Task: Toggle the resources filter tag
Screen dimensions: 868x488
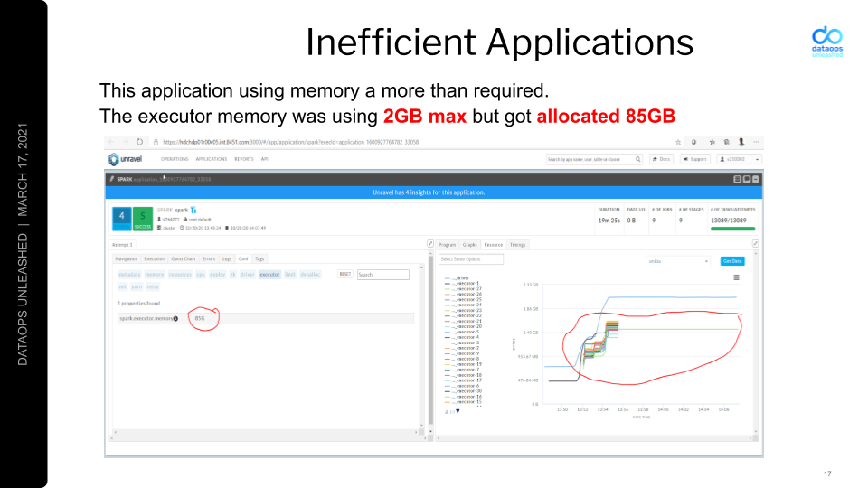Action: click(180, 275)
